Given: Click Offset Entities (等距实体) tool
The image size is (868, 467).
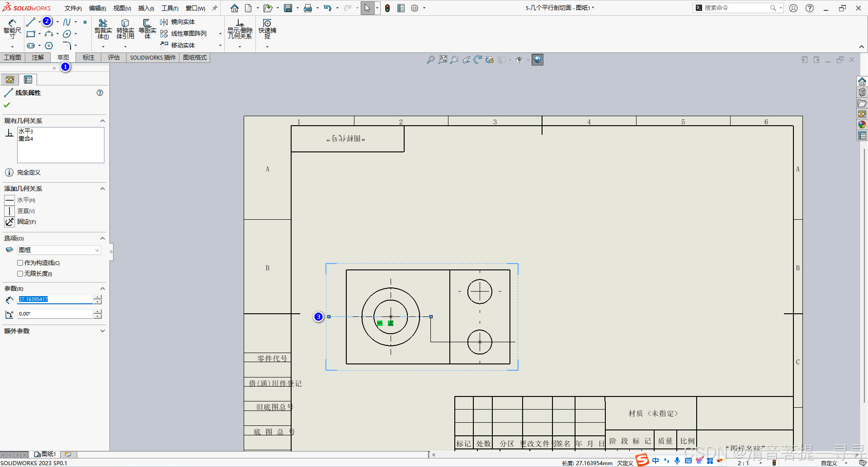Looking at the screenshot, I should [147, 29].
